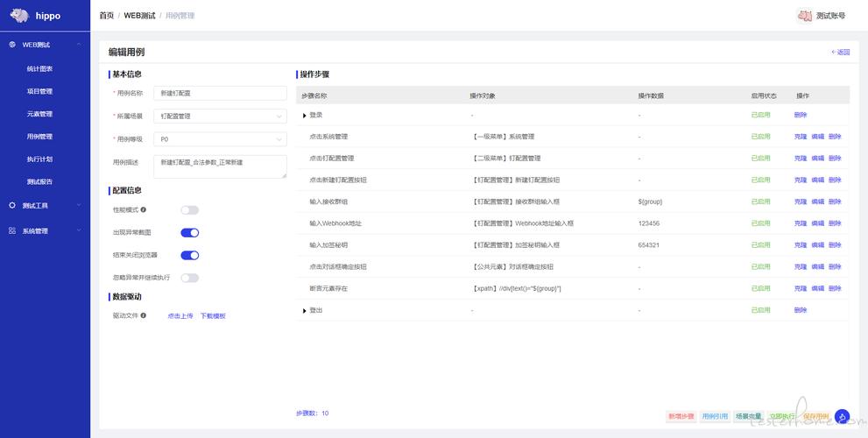Click the info icon beside 驱动文件
The image size is (868, 438).
click(144, 315)
